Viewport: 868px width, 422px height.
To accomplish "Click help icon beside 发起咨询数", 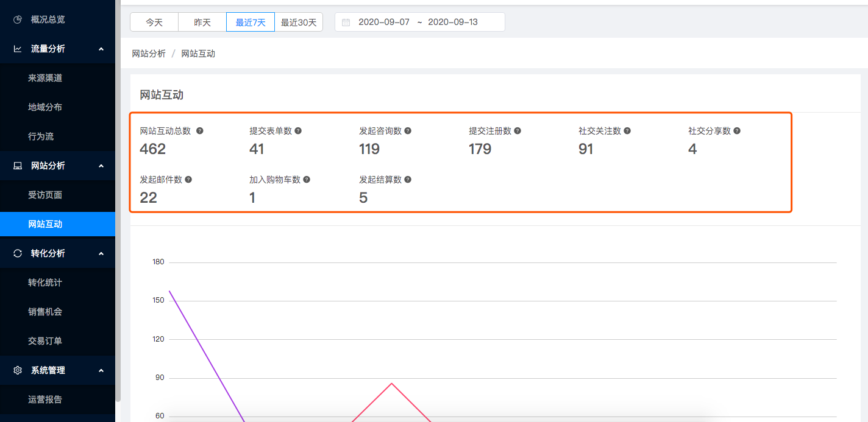I will (x=408, y=131).
